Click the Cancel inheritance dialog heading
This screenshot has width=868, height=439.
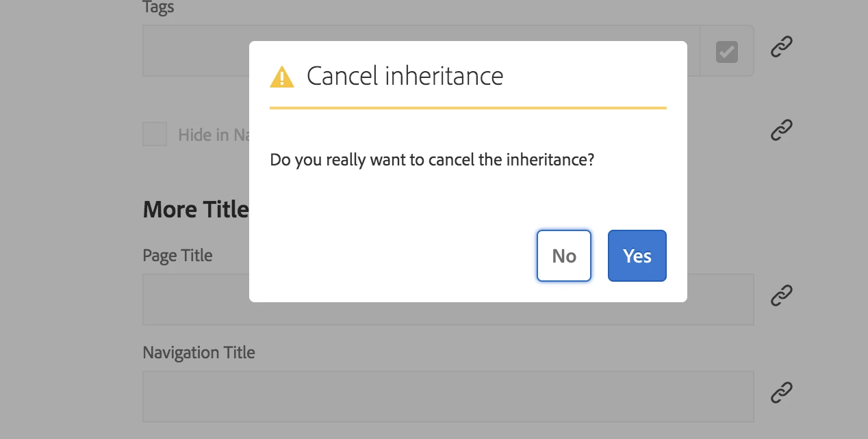pyautogui.click(x=405, y=76)
